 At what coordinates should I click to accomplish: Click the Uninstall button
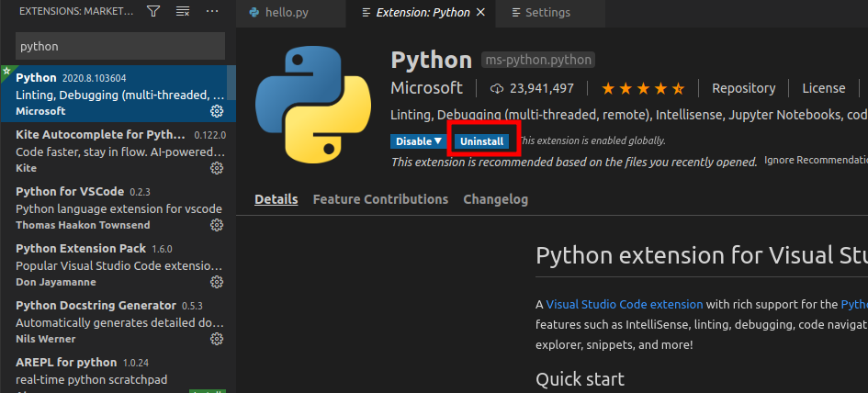pyautogui.click(x=481, y=141)
